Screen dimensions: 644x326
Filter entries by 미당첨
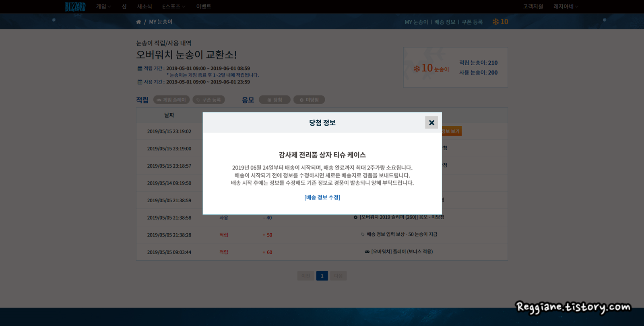coord(309,100)
